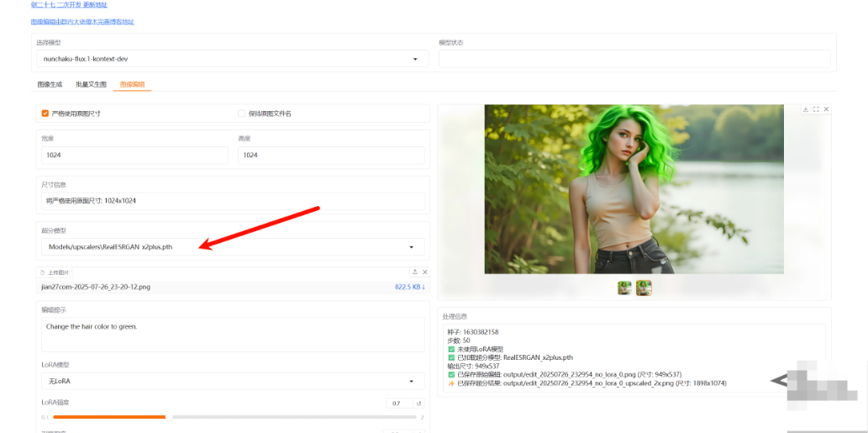This screenshot has width=868, height=433.
Task: Switch to the 图像生成 tab
Action: point(50,85)
